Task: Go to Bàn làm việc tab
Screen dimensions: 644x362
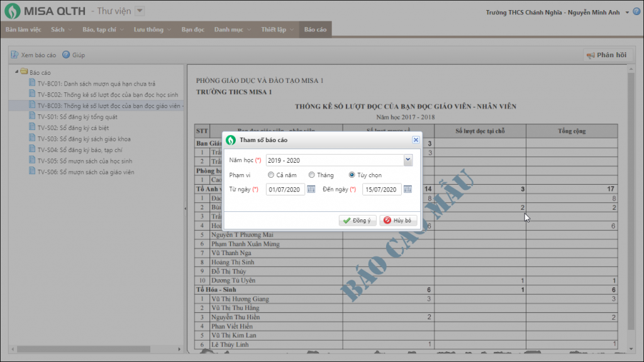Action: (23, 30)
